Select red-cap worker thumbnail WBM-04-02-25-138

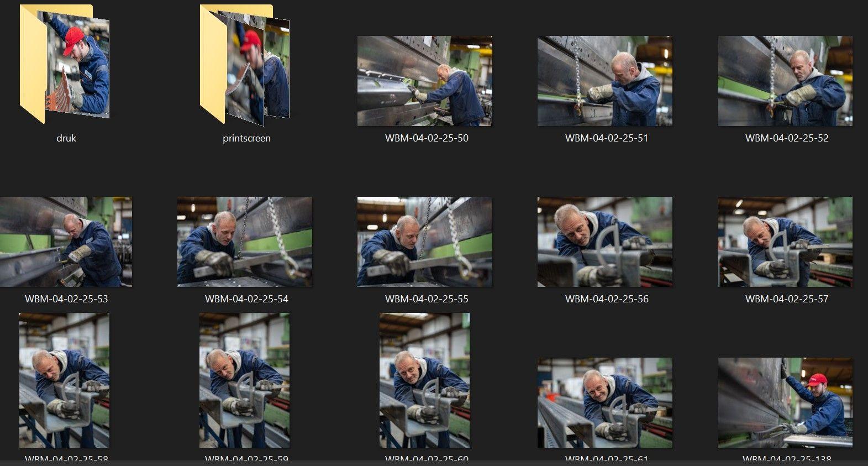click(x=785, y=402)
